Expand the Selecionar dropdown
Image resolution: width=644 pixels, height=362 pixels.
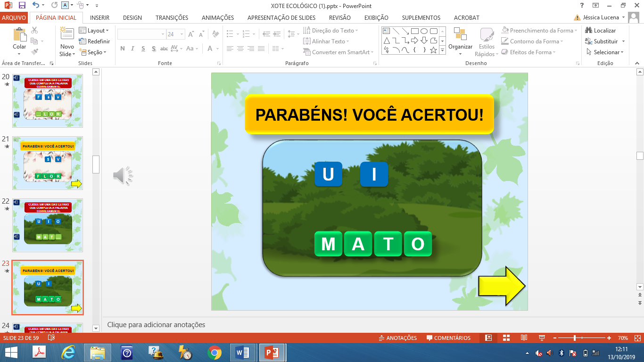tap(605, 52)
